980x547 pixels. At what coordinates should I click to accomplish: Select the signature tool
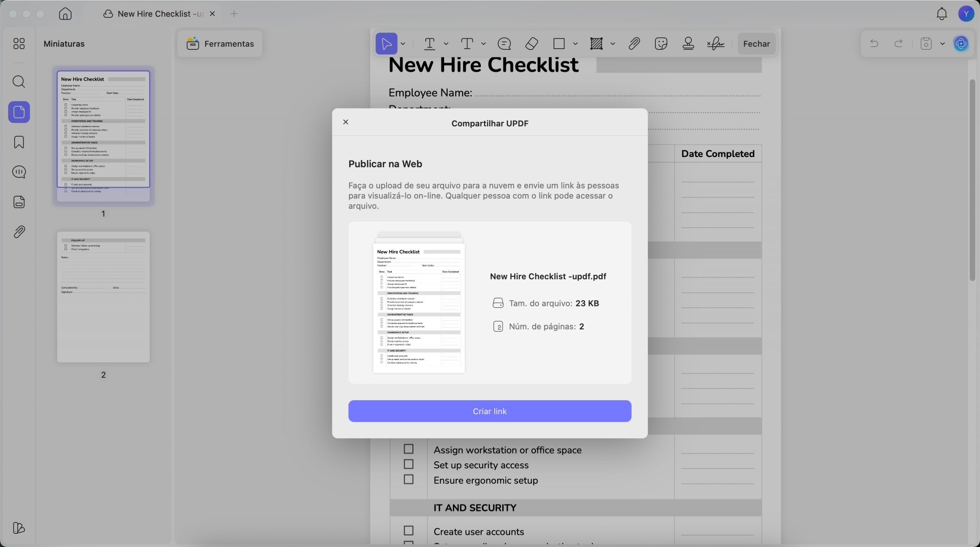tap(715, 44)
